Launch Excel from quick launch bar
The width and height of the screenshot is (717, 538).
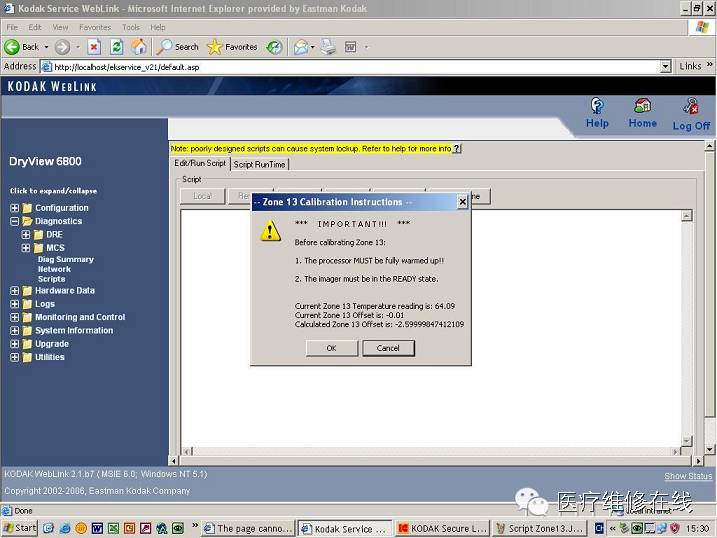click(113, 529)
